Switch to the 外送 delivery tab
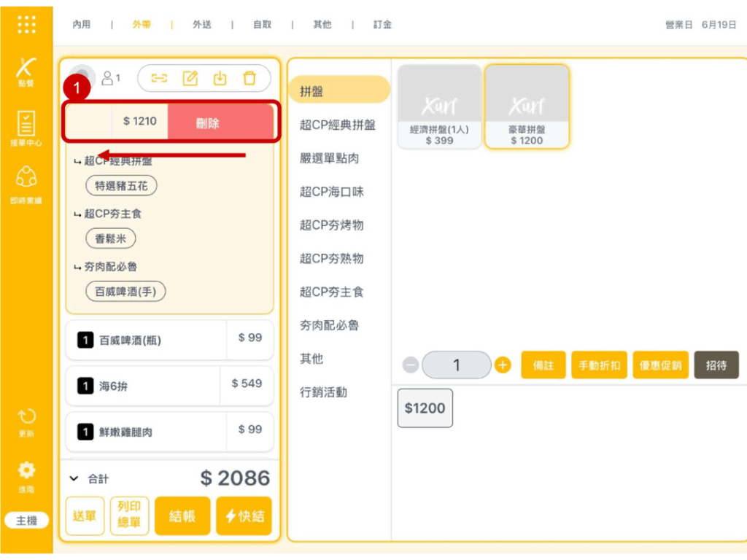 202,24
